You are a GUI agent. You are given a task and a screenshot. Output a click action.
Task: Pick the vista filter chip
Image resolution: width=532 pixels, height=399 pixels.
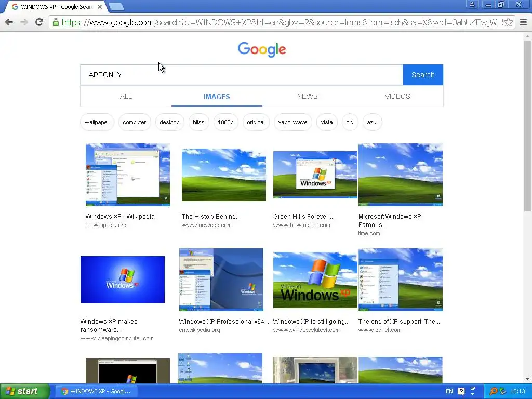pos(327,122)
